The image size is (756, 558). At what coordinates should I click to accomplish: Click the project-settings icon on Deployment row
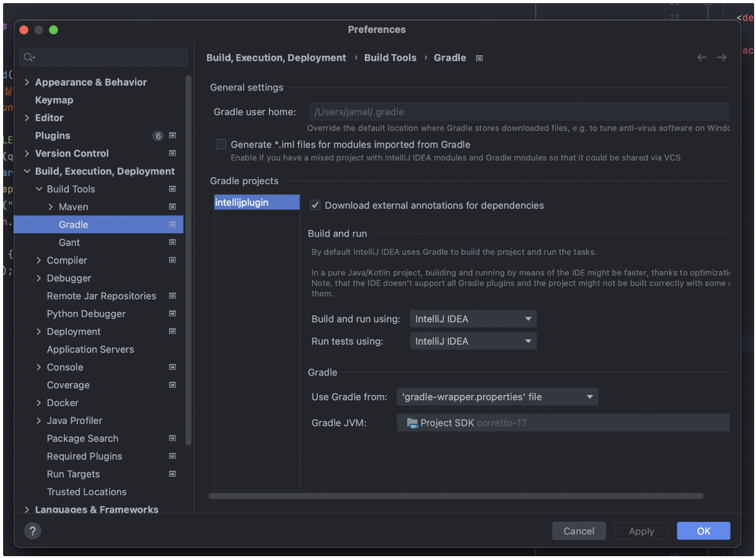(x=172, y=332)
